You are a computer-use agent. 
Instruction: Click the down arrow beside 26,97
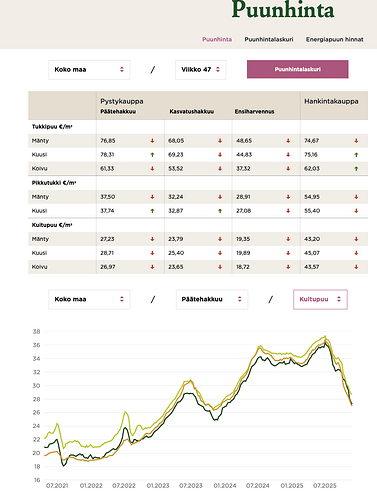[152, 267]
